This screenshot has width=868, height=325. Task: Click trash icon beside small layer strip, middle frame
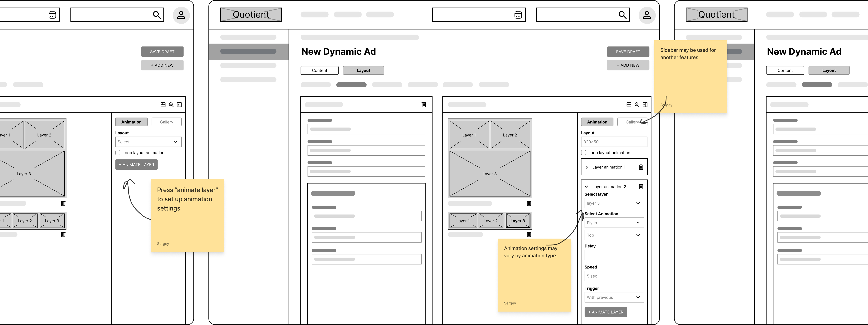[x=529, y=234]
